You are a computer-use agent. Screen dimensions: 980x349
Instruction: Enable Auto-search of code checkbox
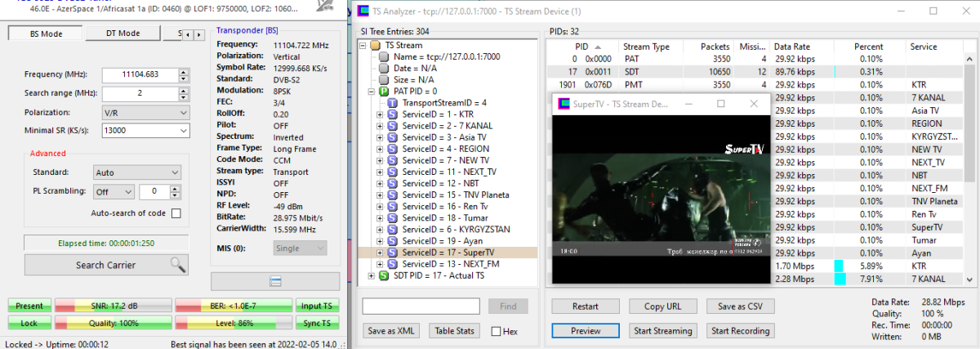click(176, 213)
